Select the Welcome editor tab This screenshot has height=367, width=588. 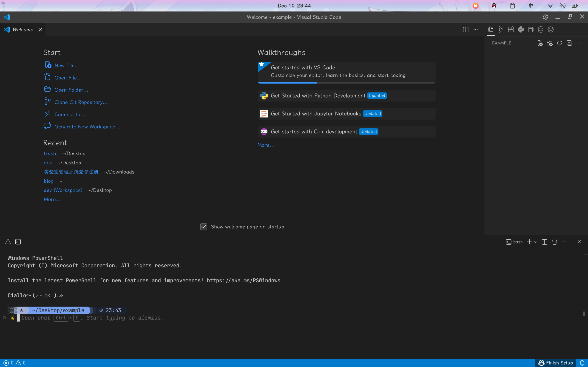[23, 30]
